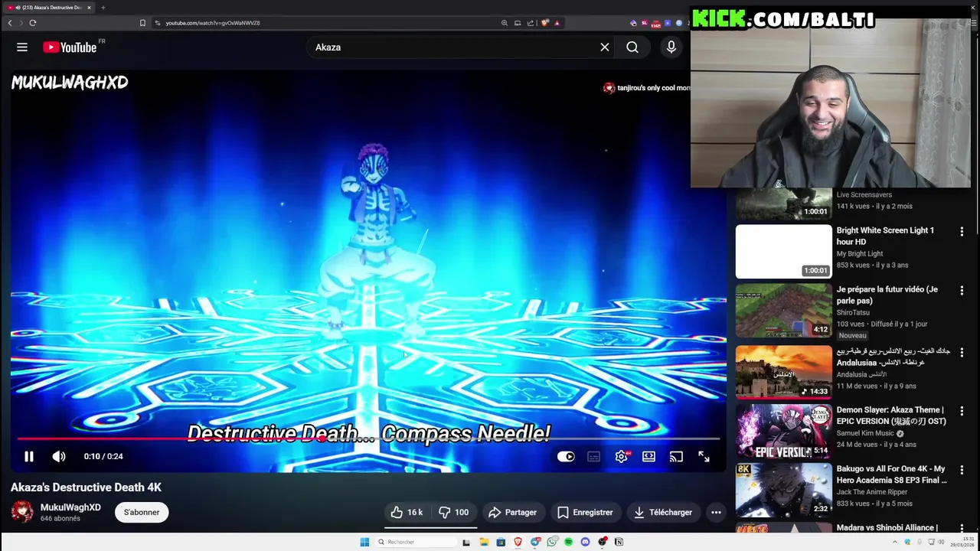
Task: Open WhatsApp from the taskbar
Action: click(x=552, y=542)
